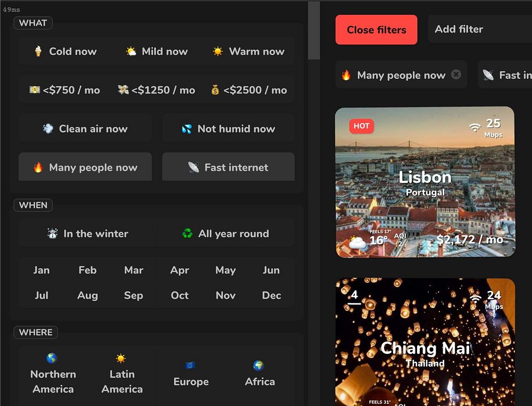Click the money bag icon for <$2500
532x406 pixels.
coord(215,90)
